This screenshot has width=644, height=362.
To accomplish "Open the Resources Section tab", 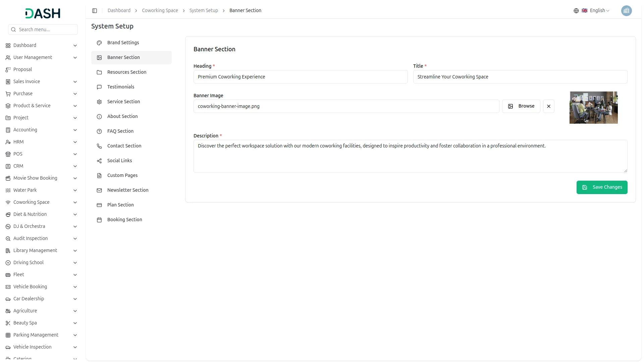I will (x=126, y=72).
